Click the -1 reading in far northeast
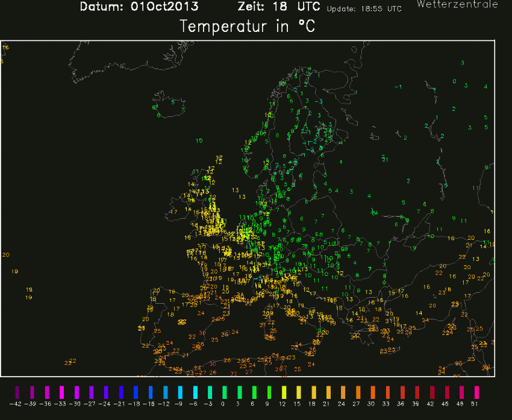This screenshot has height=420, width=512. [398, 87]
